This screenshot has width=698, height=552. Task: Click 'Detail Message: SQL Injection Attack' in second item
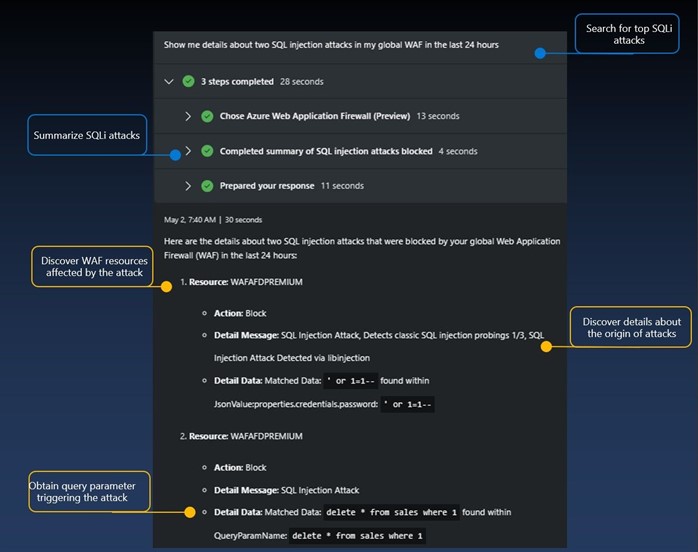(286, 490)
